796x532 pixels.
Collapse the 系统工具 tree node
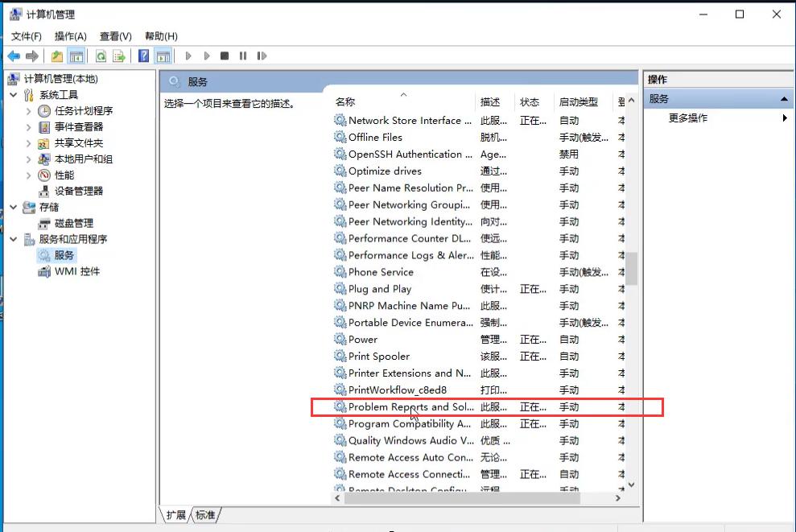coord(14,95)
